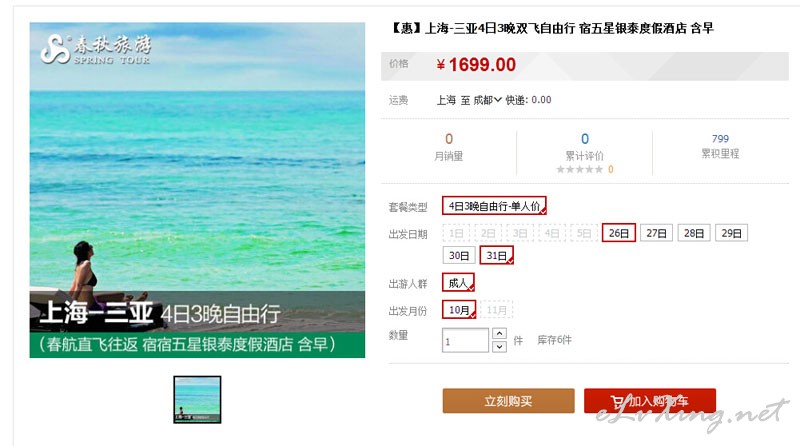800x446 pixels.
Task: Choose the 28日 departure date
Action: click(694, 233)
